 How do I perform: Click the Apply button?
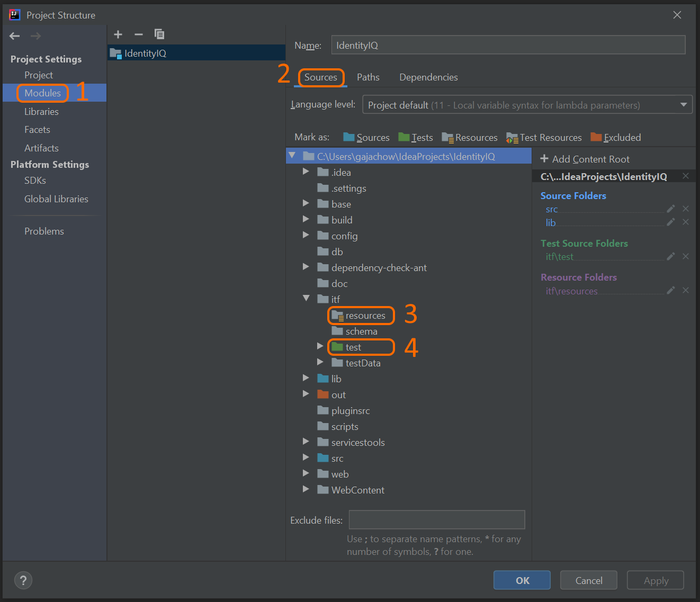point(656,580)
